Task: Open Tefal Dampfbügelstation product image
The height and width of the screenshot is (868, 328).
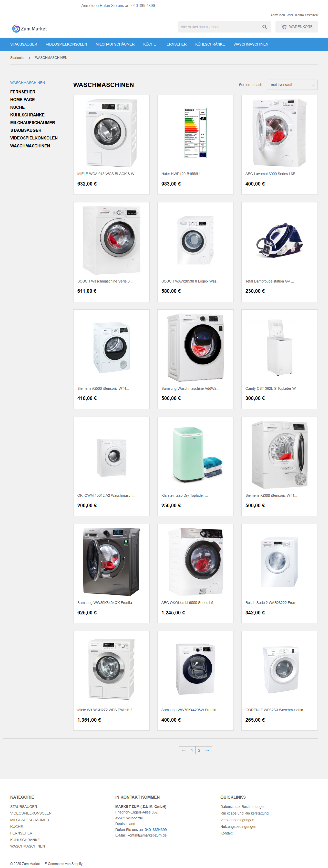Action: 279,240
